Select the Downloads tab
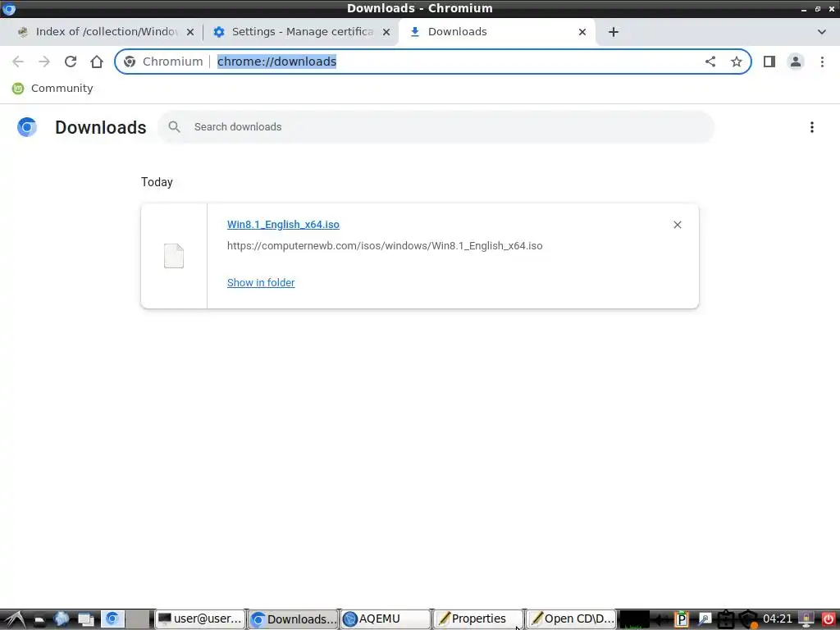Image resolution: width=840 pixels, height=630 pixels. click(496, 32)
